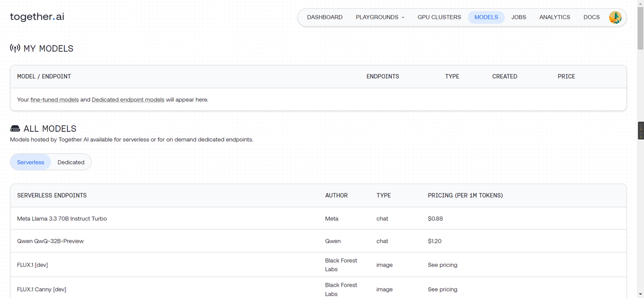Viewport: 644px width, 298px height.
Task: Switch to the Dedicated toggle
Action: click(71, 162)
